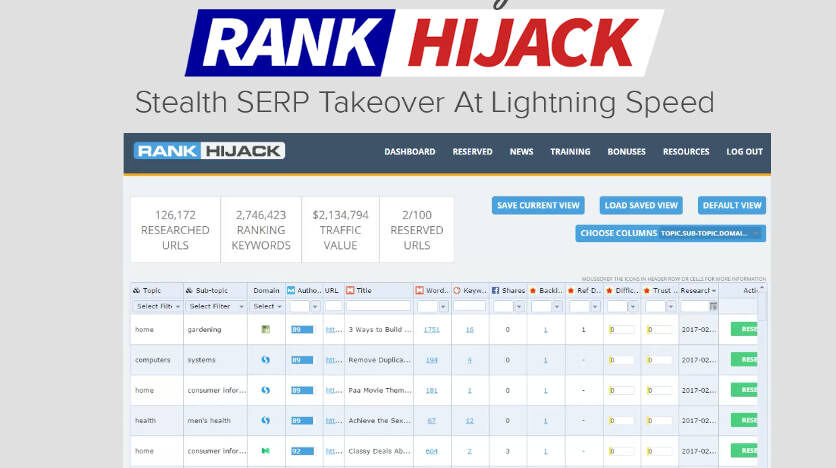Click the orange icon beside the Title header
Viewport: 836px width, 468px height.
[350, 291]
